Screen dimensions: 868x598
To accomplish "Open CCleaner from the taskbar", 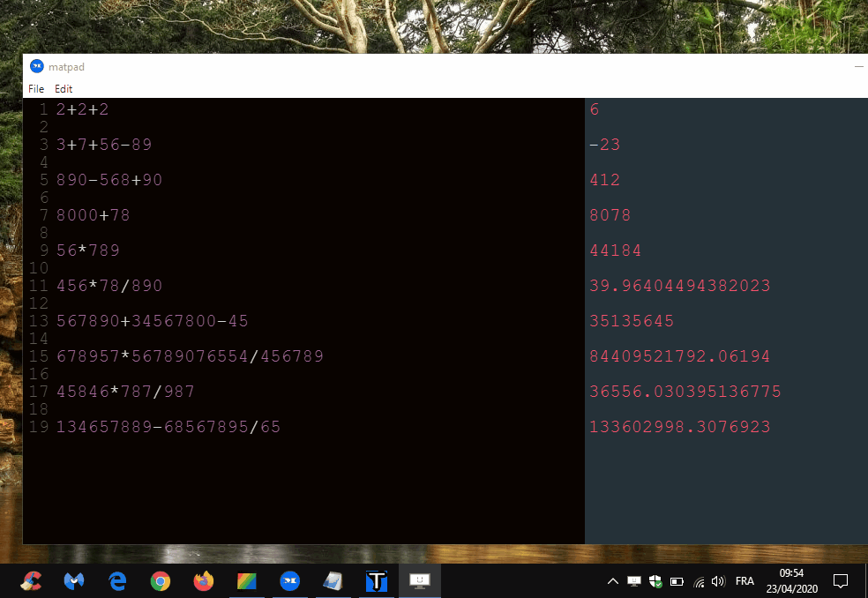I will [31, 581].
